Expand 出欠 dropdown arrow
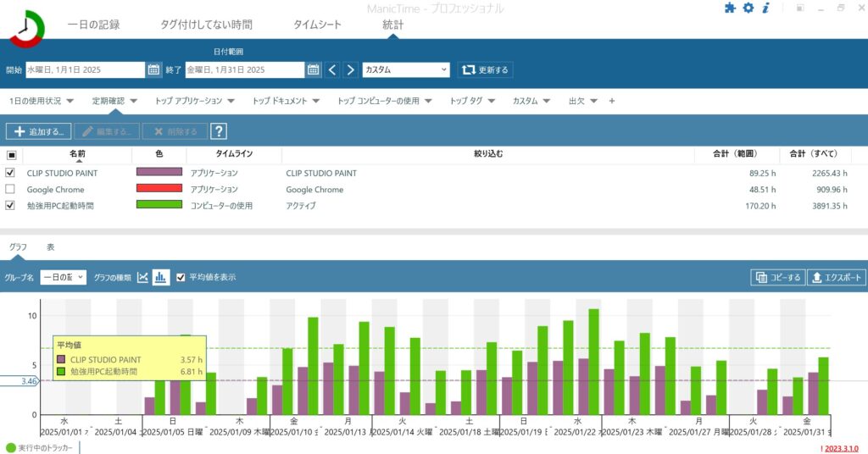The image size is (868, 454). tap(593, 101)
